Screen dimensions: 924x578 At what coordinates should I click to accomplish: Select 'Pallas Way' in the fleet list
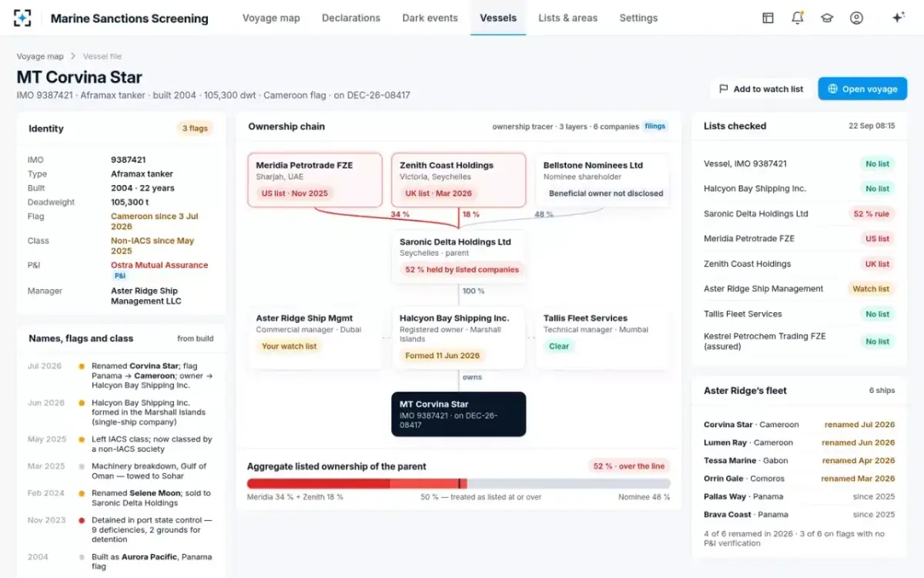pos(799,496)
